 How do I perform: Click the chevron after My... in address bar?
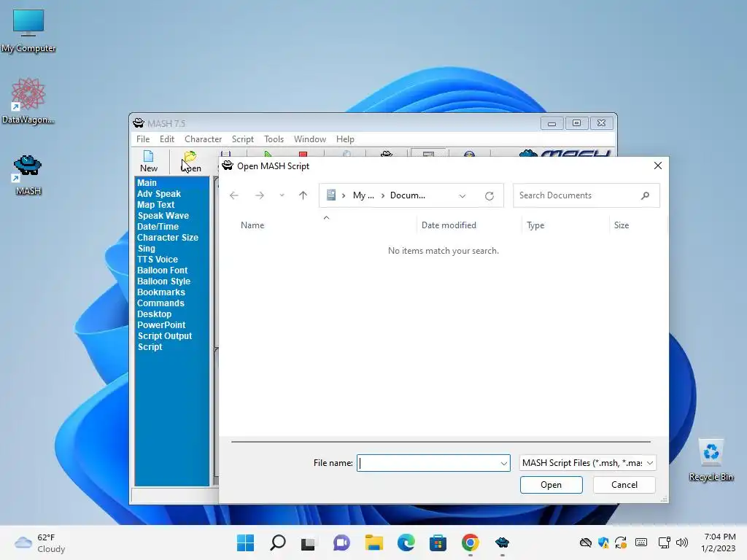click(x=382, y=195)
